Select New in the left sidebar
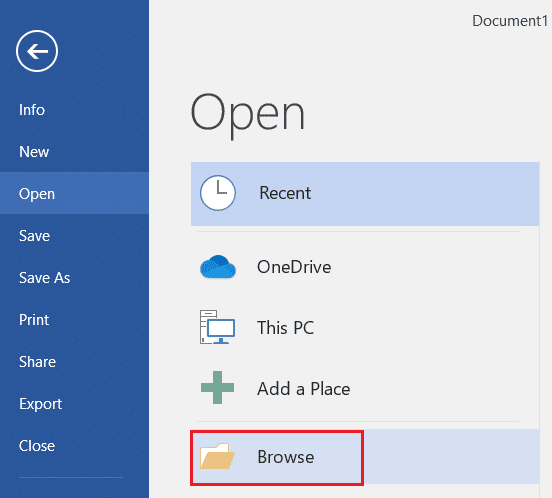552x498 pixels. [34, 152]
